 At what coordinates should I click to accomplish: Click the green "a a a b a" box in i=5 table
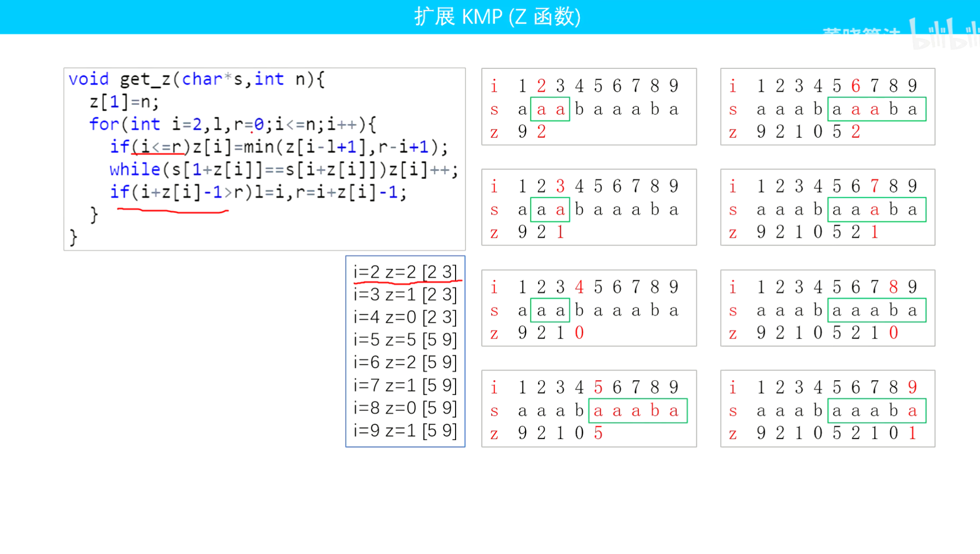coord(637,411)
